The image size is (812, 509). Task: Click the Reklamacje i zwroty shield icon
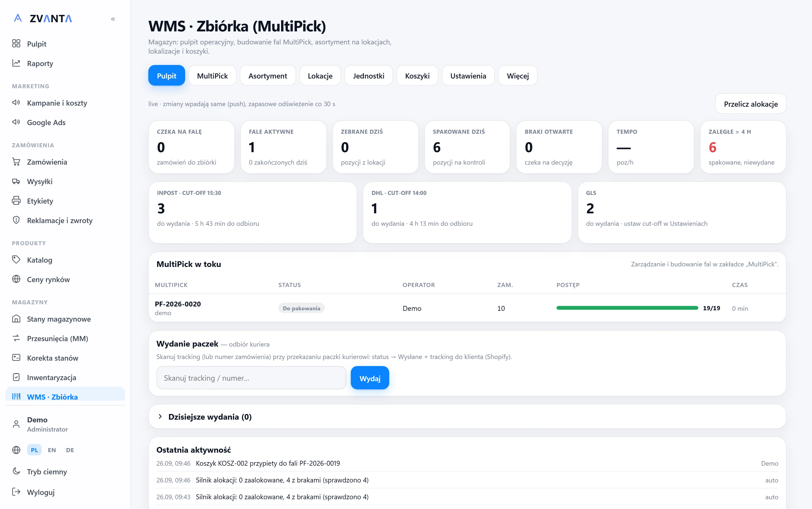(x=16, y=220)
